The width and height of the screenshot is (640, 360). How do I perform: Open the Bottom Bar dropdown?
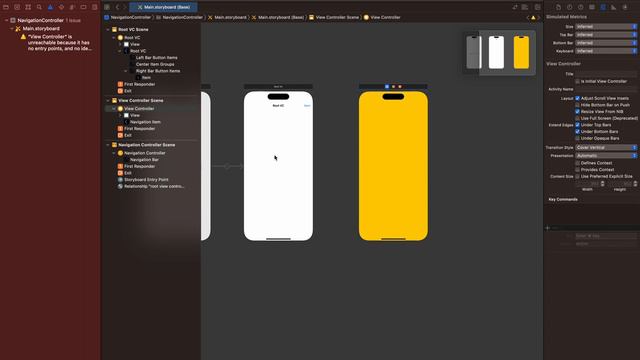[606, 43]
